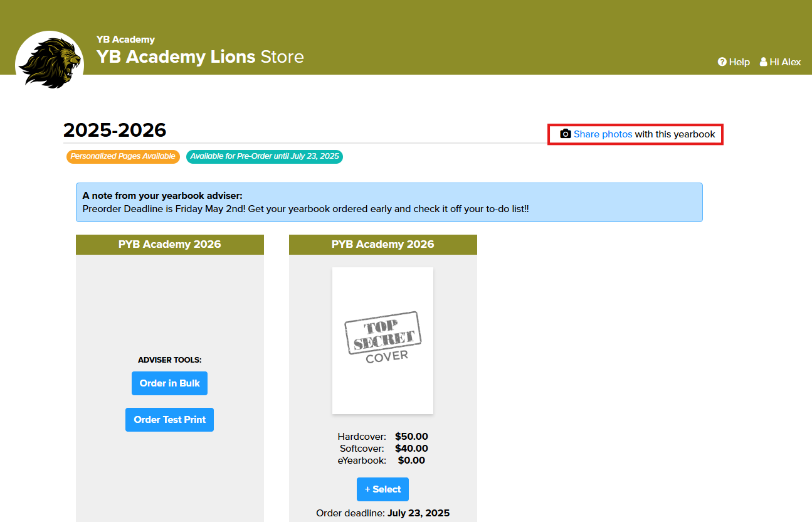
Task: Click the yearbook adviser note banner
Action: (389, 202)
